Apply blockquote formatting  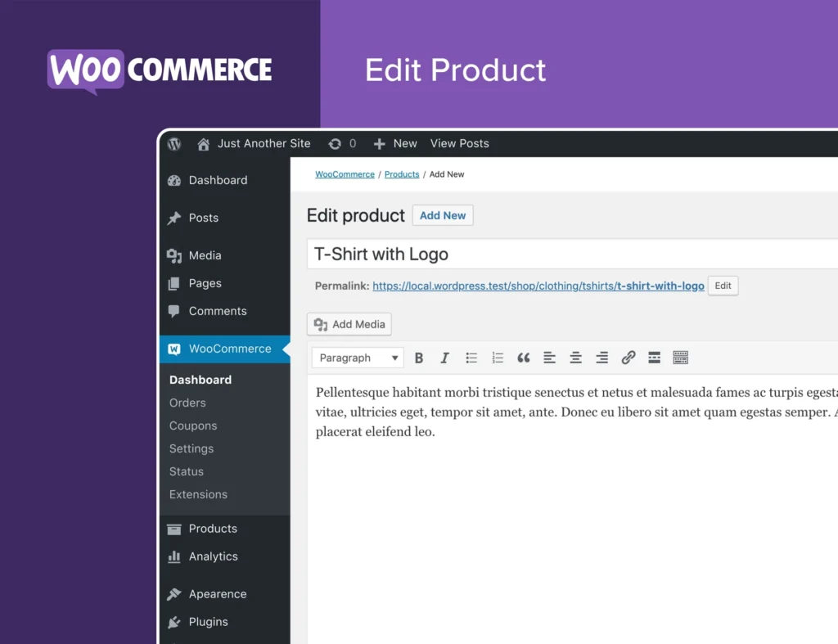coord(523,358)
